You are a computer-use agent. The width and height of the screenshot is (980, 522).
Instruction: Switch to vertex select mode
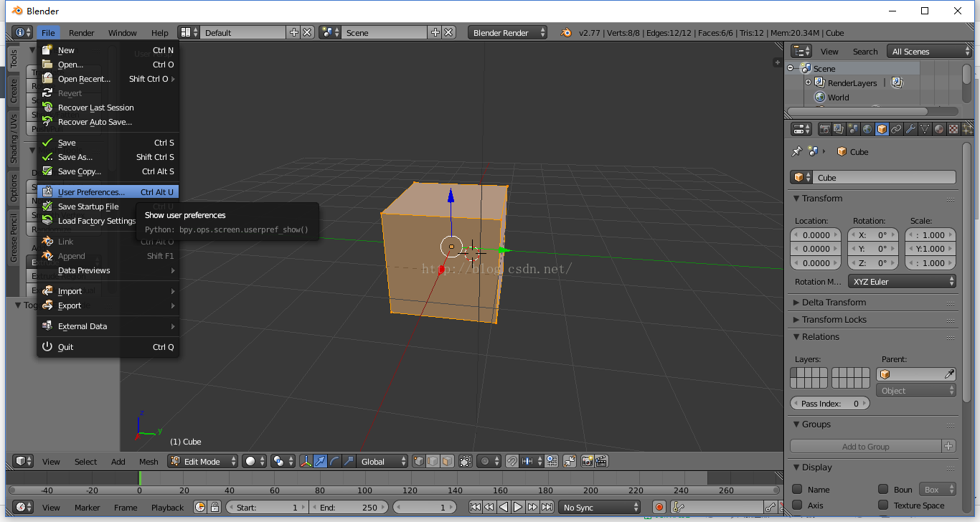pos(420,461)
